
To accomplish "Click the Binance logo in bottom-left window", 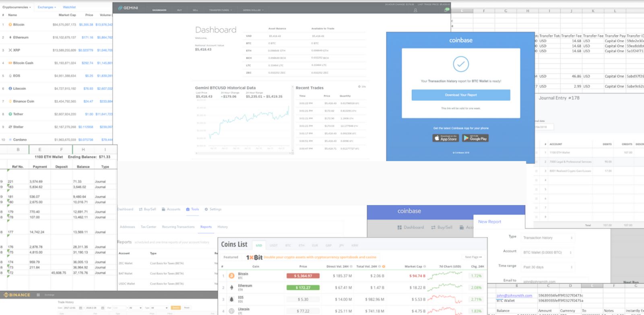I will click(x=17, y=295).
